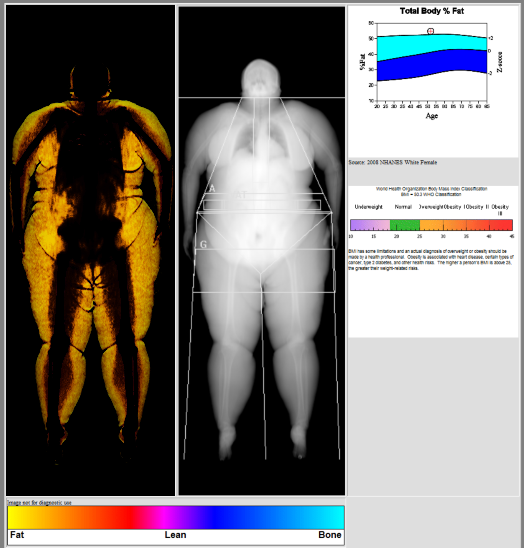Image resolution: width=524 pixels, height=548 pixels.
Task: Click the Underweight label above the BMI bar
Action: pyautogui.click(x=368, y=207)
